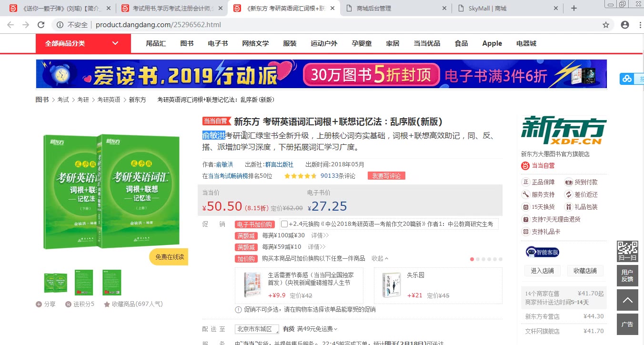The height and width of the screenshot is (345, 644).
Task: Close the 商城后台管理 browser tab
Action: pyautogui.click(x=444, y=9)
